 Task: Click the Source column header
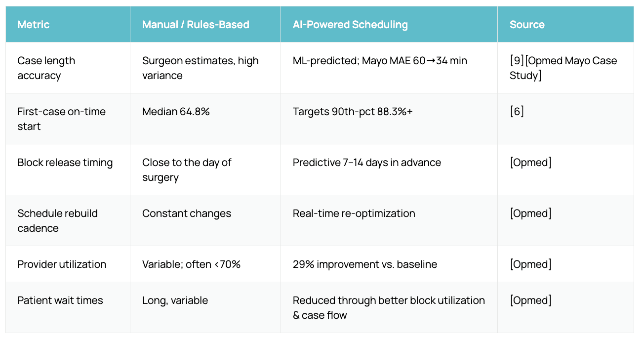(527, 25)
